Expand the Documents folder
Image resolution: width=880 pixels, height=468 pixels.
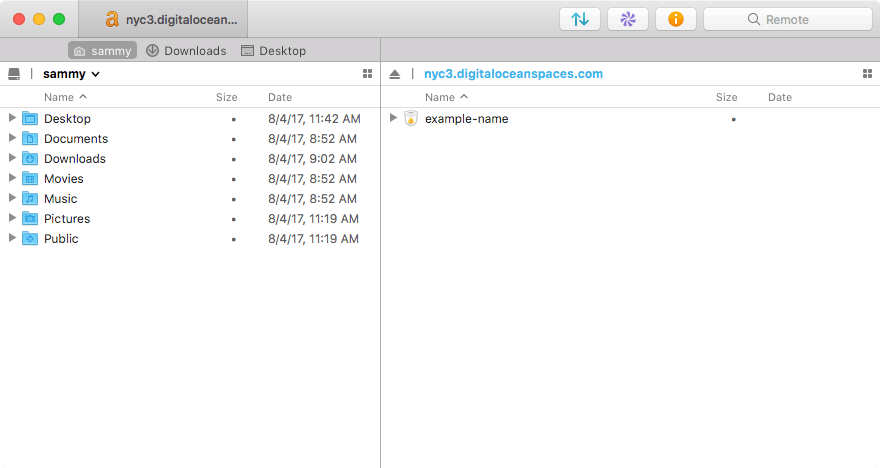pos(12,138)
